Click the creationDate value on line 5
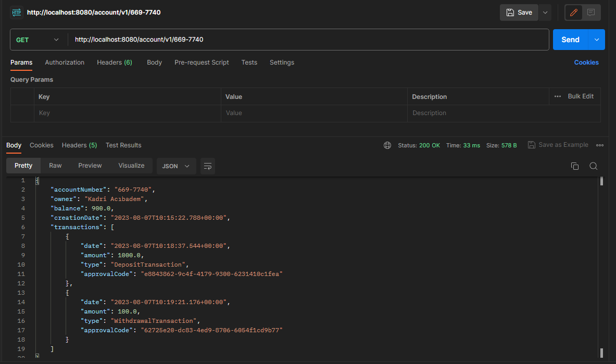This screenshot has height=364, width=616. point(169,218)
